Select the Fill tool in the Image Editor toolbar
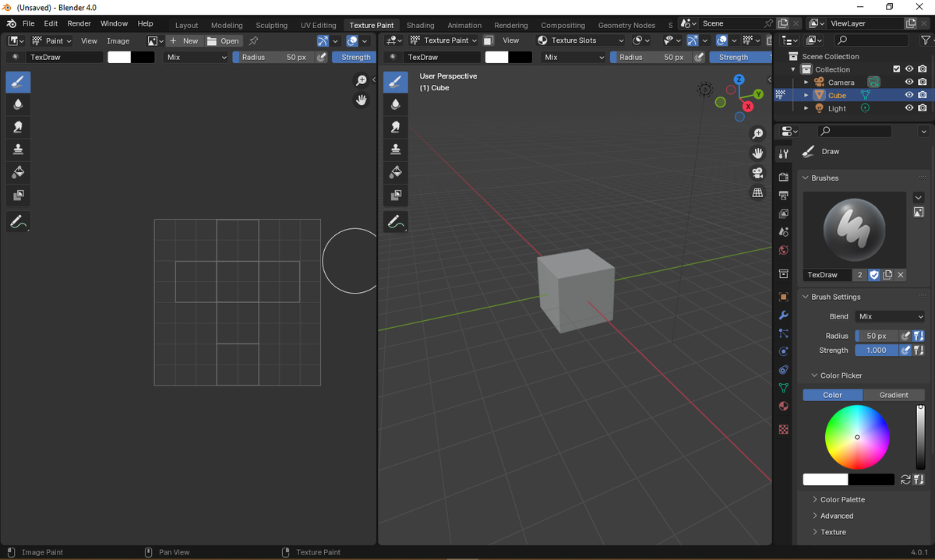This screenshot has width=935, height=560. click(18, 171)
